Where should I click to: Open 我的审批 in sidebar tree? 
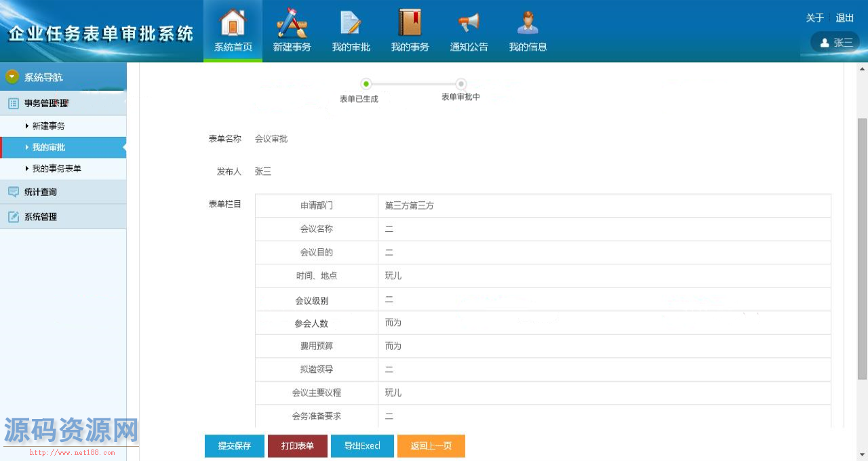63,147
